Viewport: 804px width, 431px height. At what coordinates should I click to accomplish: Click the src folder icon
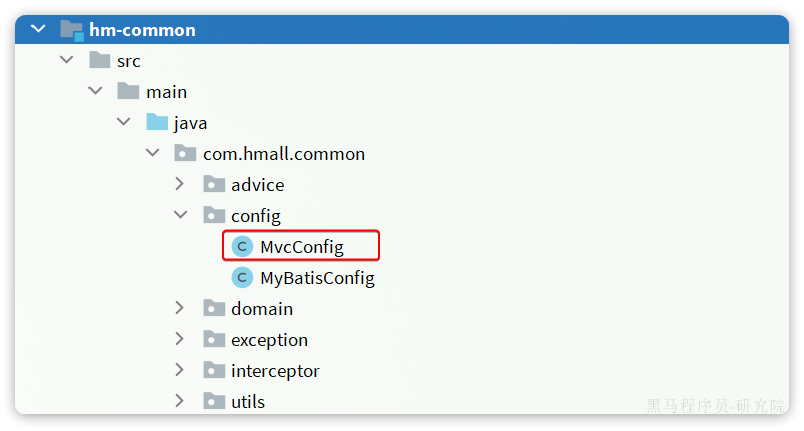[100, 61]
